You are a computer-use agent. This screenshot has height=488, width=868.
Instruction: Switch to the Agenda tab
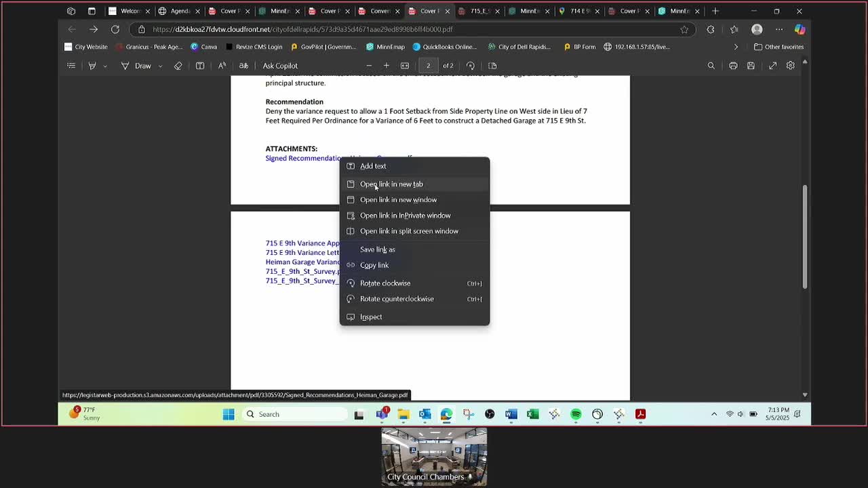click(x=178, y=11)
